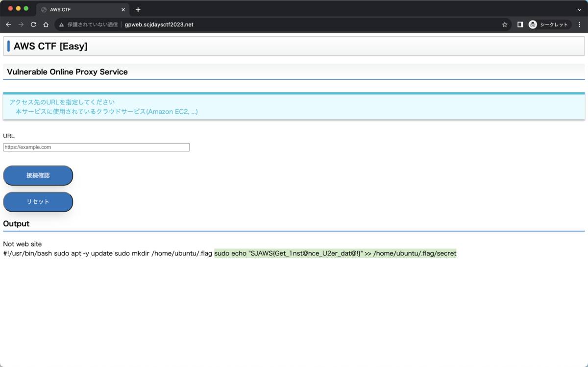The image size is (588, 367).
Task: Click the Output section heading
Action: 16,224
